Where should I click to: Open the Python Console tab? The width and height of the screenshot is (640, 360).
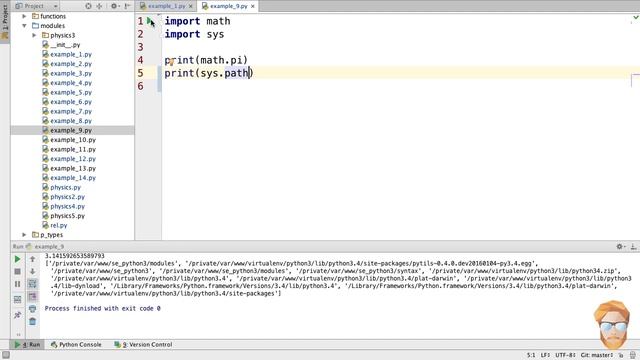(76, 344)
